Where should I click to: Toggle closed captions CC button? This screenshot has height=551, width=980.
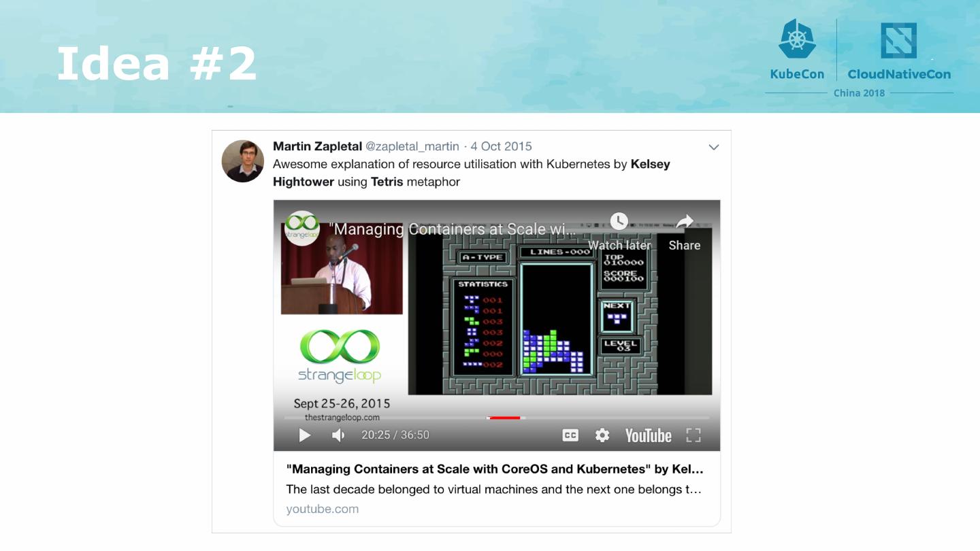point(570,435)
